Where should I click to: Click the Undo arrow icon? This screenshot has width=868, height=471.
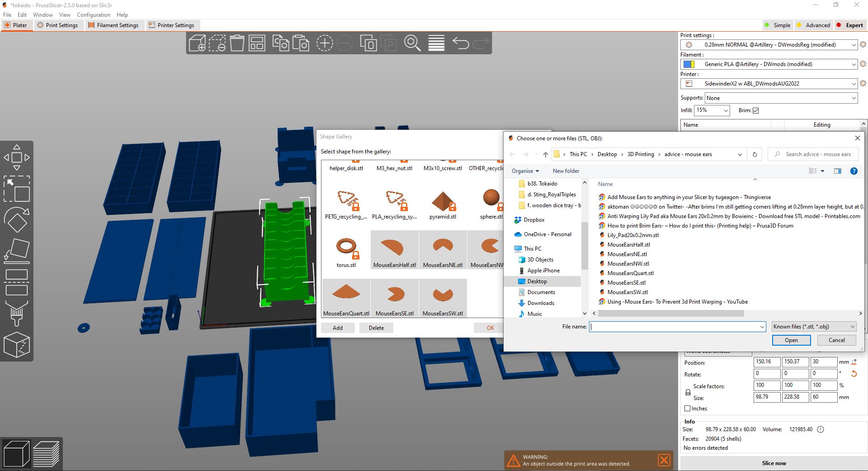coord(460,43)
